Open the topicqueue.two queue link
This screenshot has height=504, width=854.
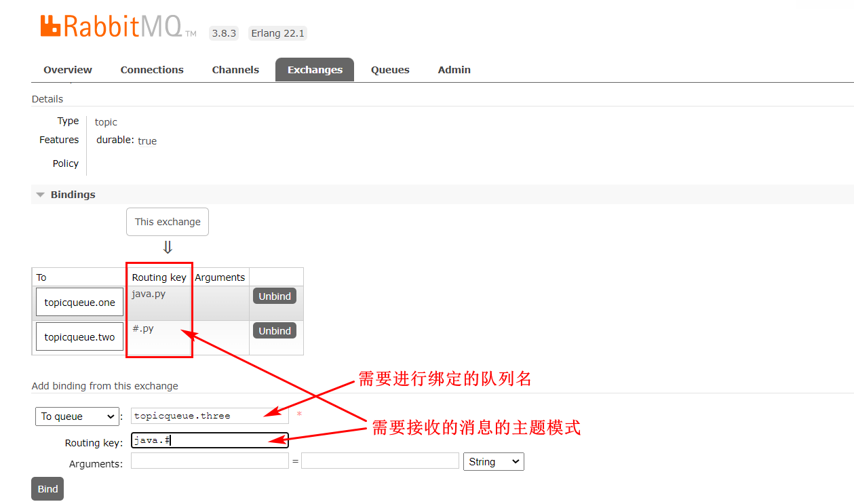79,337
